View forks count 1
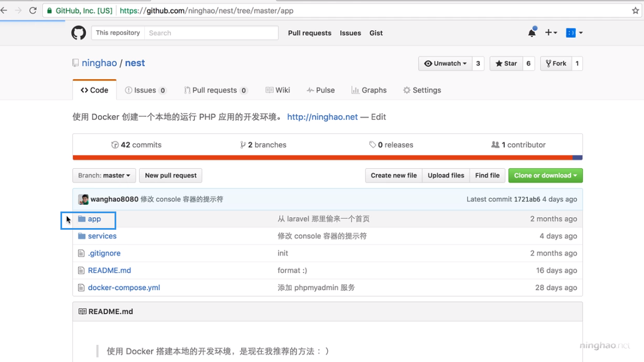The width and height of the screenshot is (644, 362). click(x=577, y=63)
